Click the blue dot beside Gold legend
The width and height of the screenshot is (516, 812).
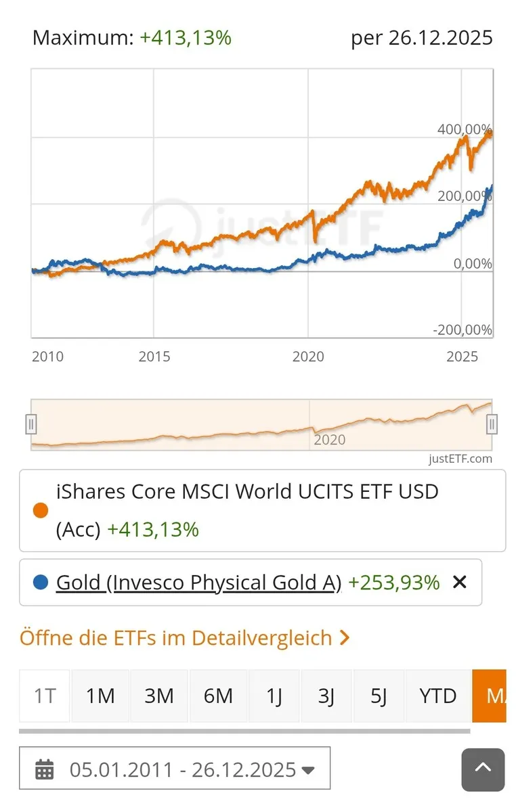click(41, 581)
